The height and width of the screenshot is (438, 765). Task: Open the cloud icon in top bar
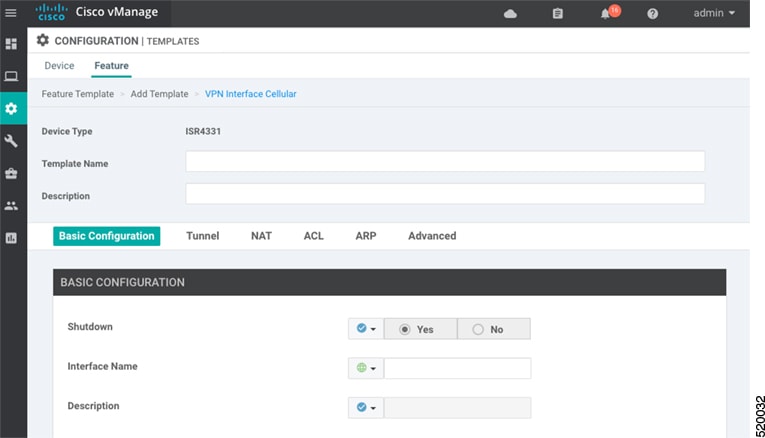[510, 14]
